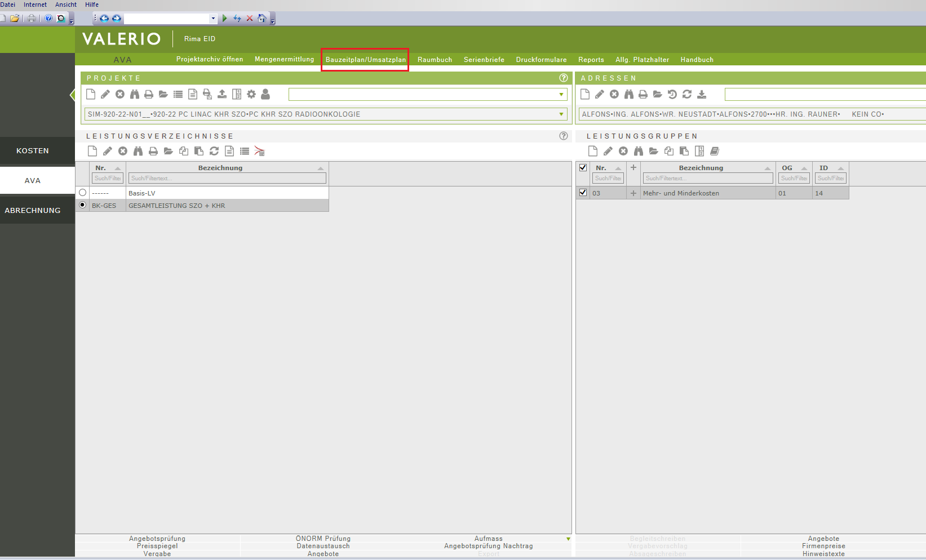Uncheck the Mehr- und Minderkosten row checkbox

point(583,193)
